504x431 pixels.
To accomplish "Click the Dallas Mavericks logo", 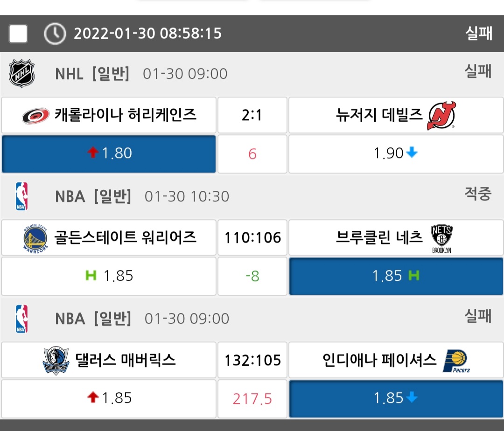I will pos(56,361).
